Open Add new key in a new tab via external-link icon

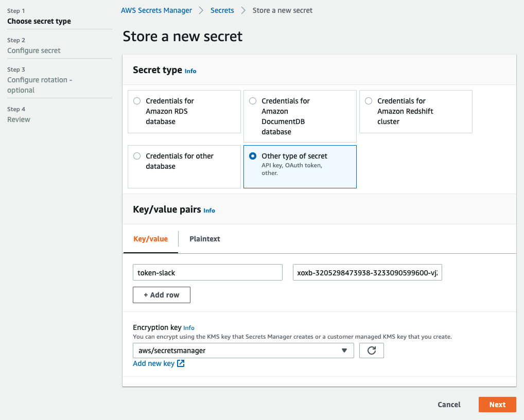180,363
